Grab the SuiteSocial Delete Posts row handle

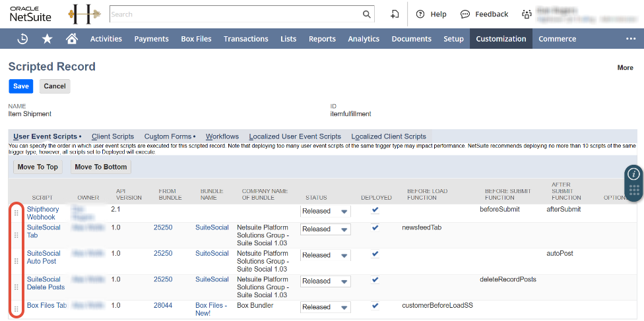click(16, 287)
